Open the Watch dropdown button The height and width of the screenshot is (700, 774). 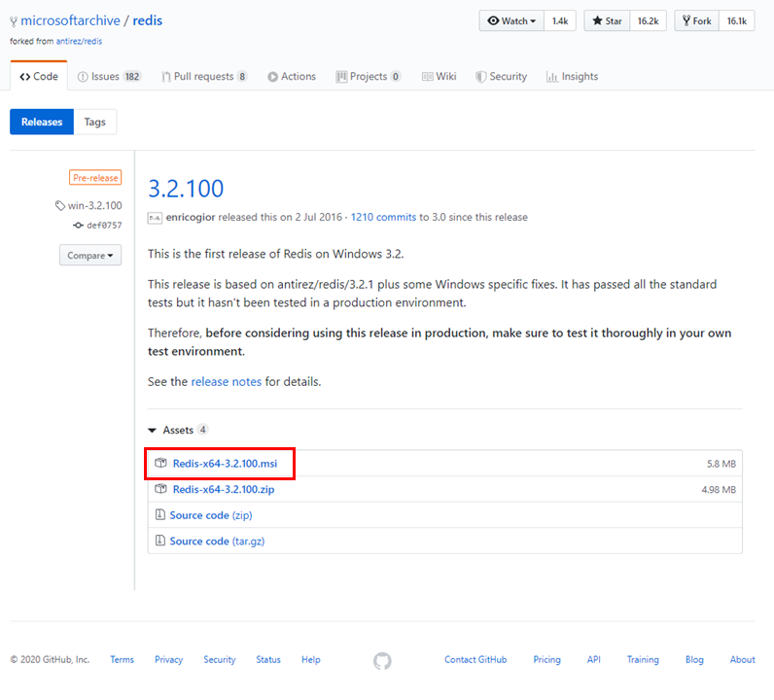pos(511,20)
